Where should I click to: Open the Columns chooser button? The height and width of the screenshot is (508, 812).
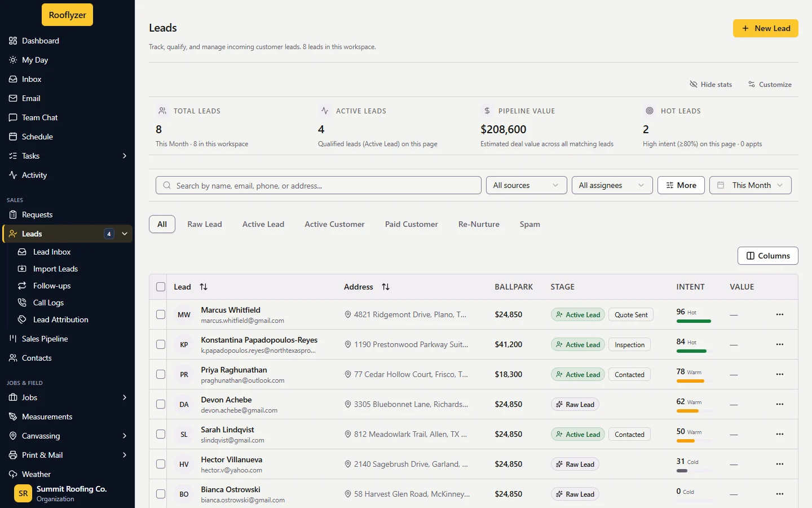768,256
